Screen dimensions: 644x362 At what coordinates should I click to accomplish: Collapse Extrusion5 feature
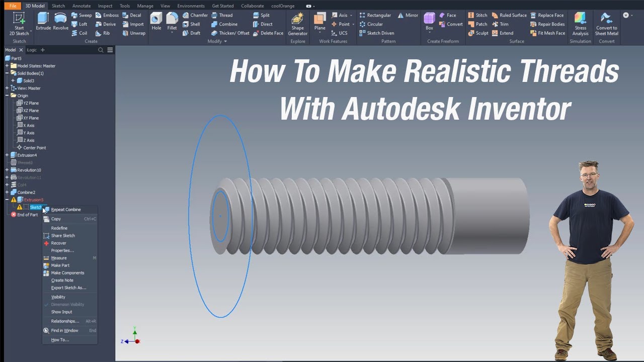point(7,200)
